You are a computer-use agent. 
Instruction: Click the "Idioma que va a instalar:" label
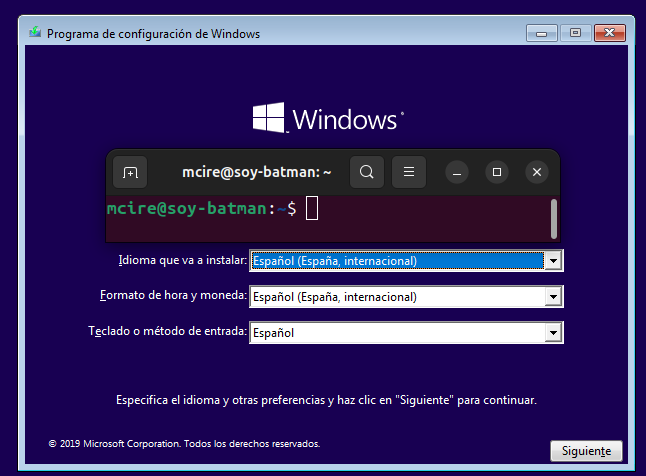[x=183, y=260]
